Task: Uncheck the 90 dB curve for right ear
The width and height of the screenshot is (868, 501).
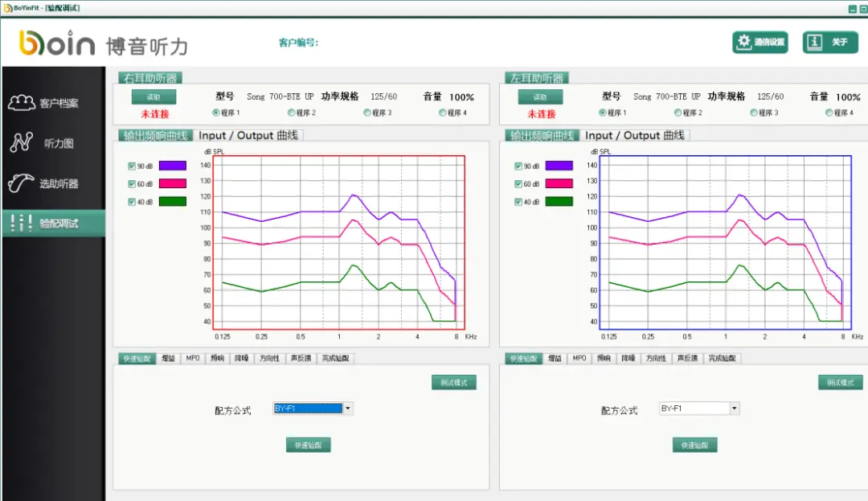Action: (132, 166)
